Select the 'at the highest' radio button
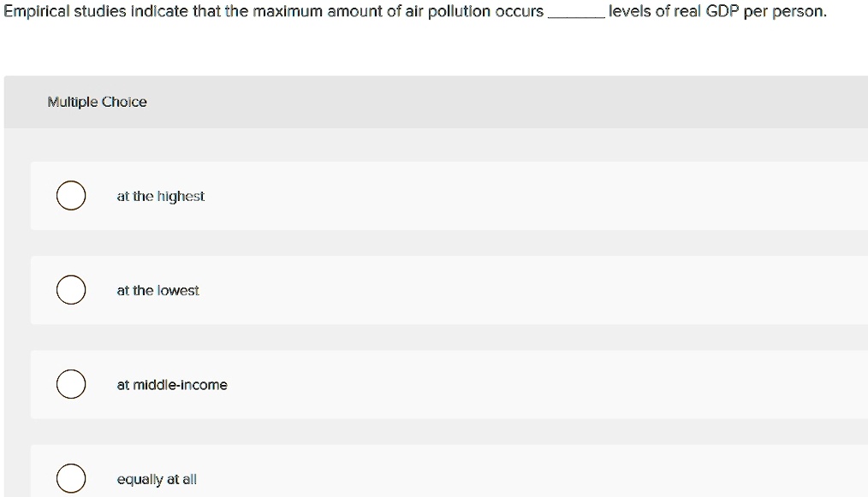The width and height of the screenshot is (868, 497). click(71, 195)
